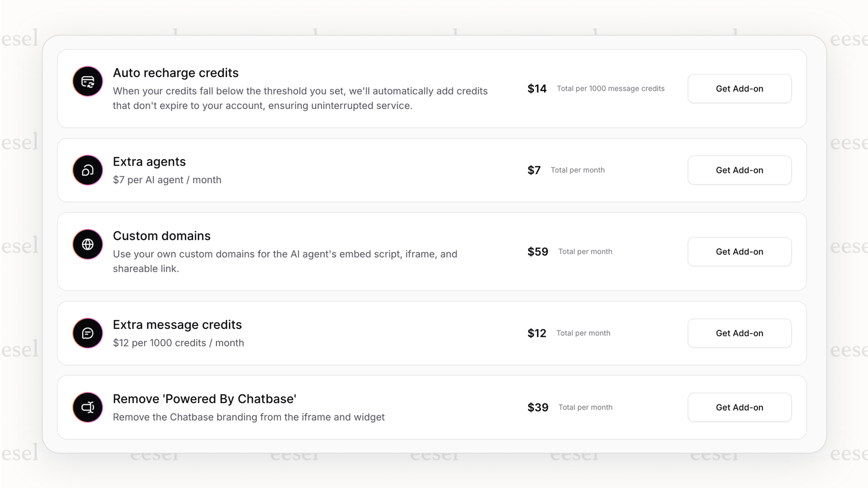This screenshot has height=488, width=868.
Task: Get Add-on for Extra message credits
Action: click(739, 333)
